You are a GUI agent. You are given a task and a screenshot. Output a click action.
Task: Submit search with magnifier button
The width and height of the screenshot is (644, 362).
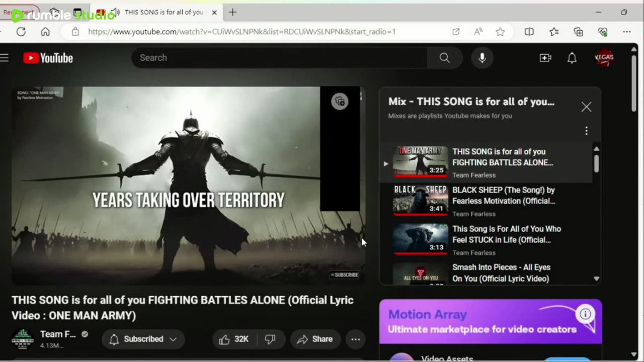coord(445,58)
